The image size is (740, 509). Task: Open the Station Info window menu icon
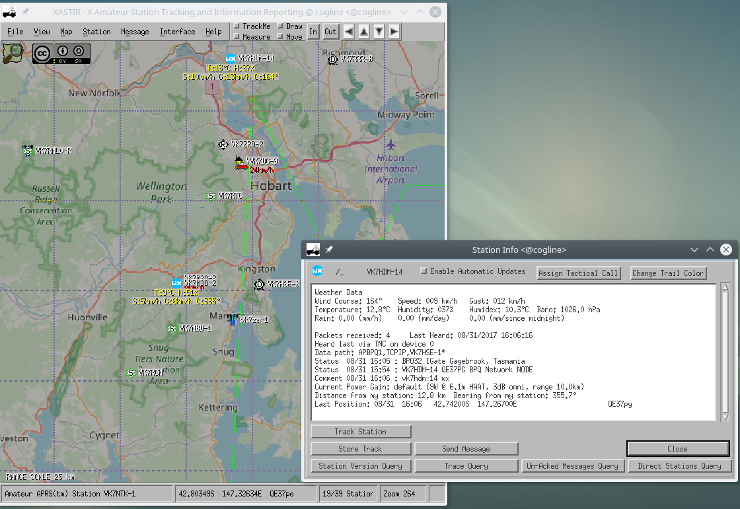(313, 250)
